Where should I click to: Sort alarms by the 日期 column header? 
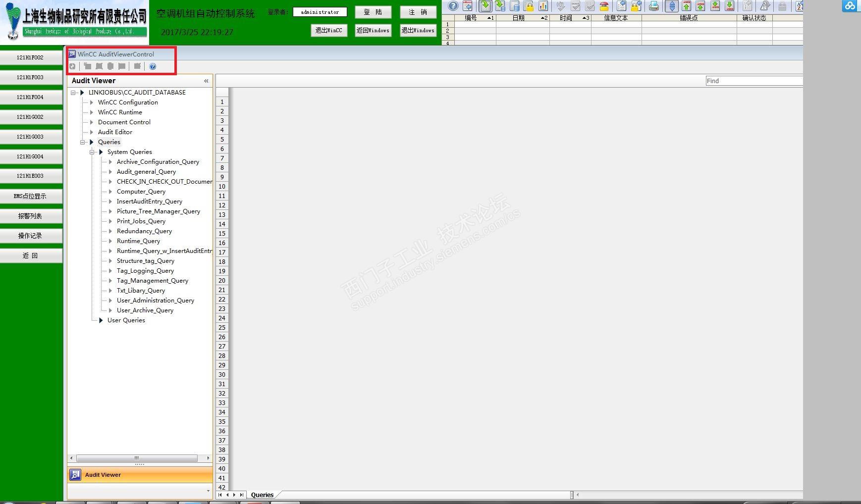523,18
